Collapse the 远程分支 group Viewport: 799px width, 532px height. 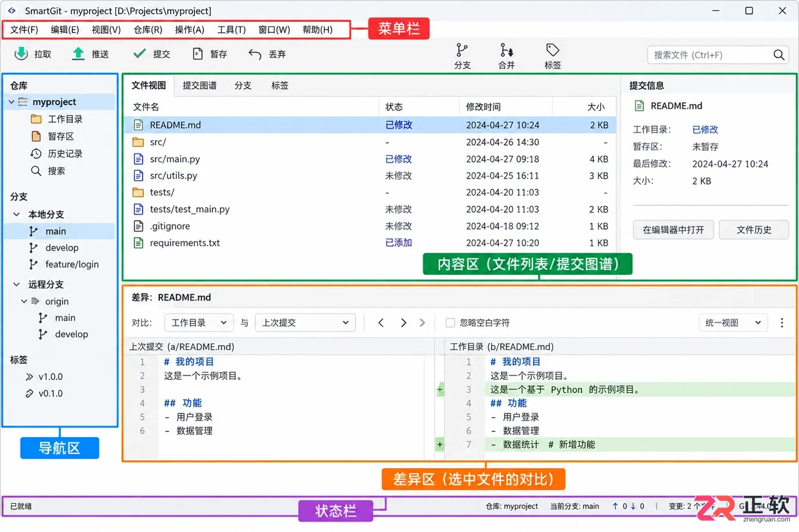(x=17, y=284)
